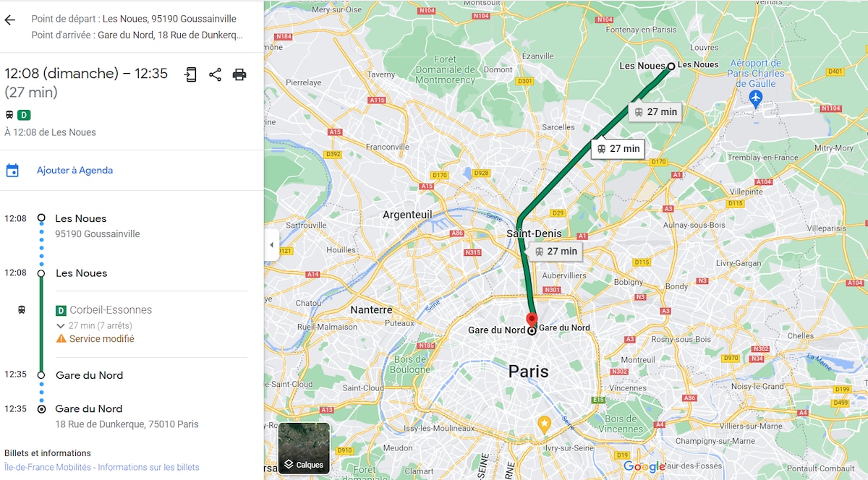Click the orange Service modifié warning icon
This screenshot has width=868, height=480.
(x=61, y=338)
